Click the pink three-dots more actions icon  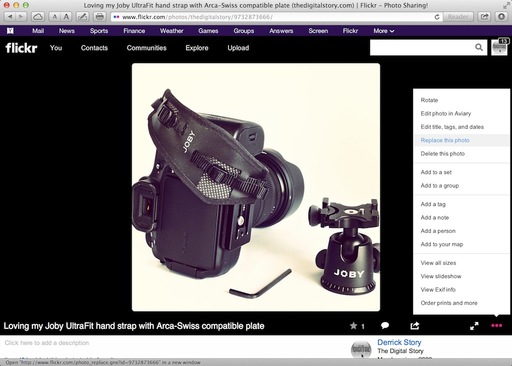pos(496,326)
